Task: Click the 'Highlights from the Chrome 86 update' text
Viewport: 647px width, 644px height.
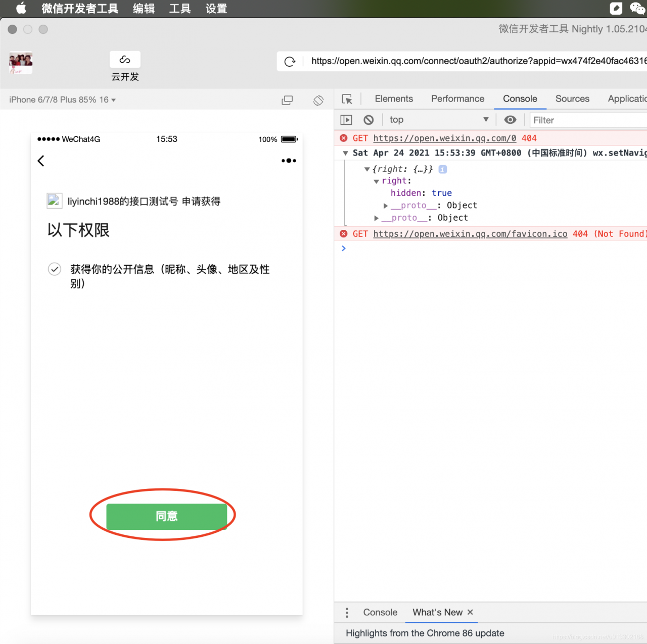Action: (x=425, y=633)
